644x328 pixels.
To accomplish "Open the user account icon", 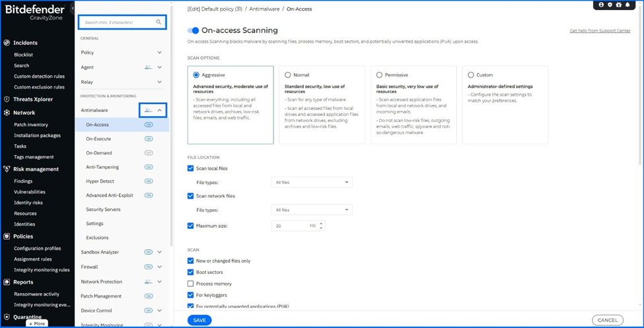I will coord(601,5).
